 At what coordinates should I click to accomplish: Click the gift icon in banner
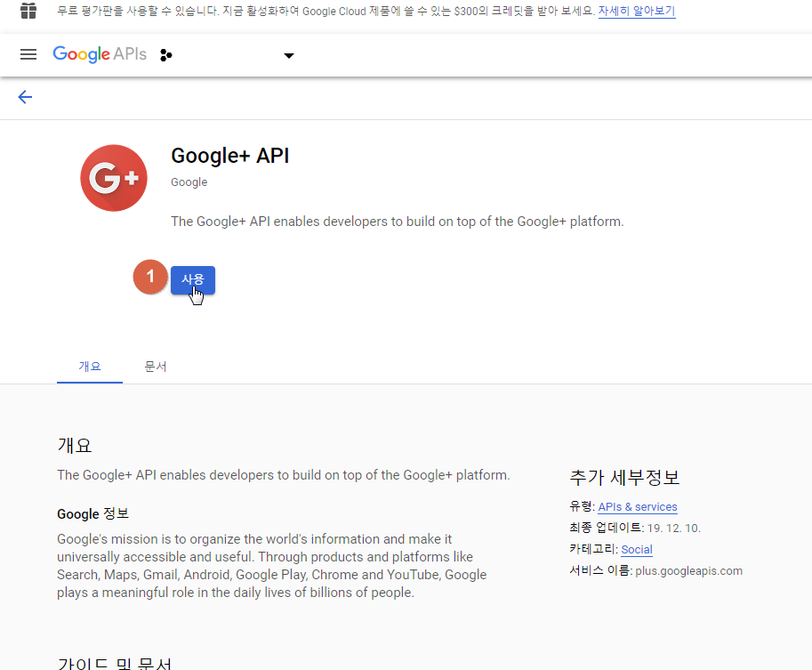click(28, 11)
